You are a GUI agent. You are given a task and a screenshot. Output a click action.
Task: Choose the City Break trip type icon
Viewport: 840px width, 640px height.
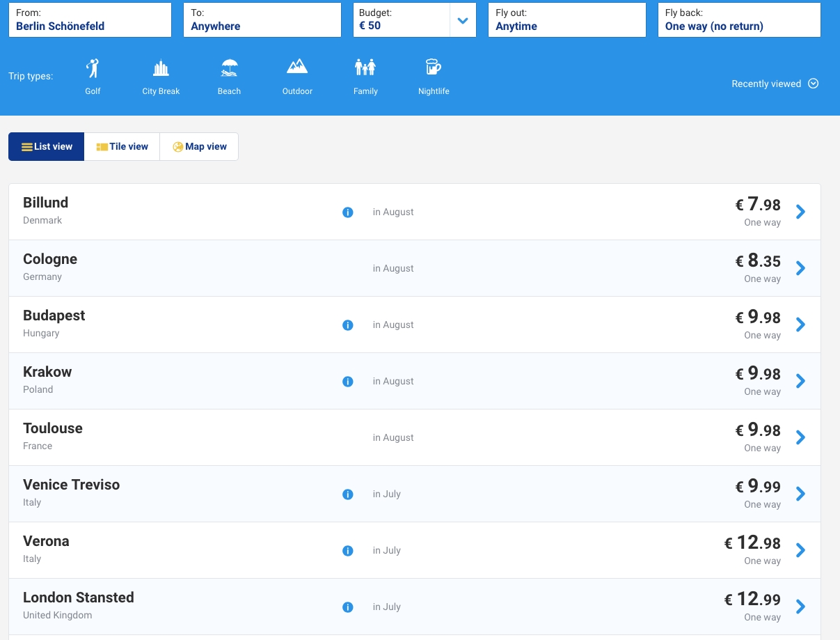(x=161, y=68)
